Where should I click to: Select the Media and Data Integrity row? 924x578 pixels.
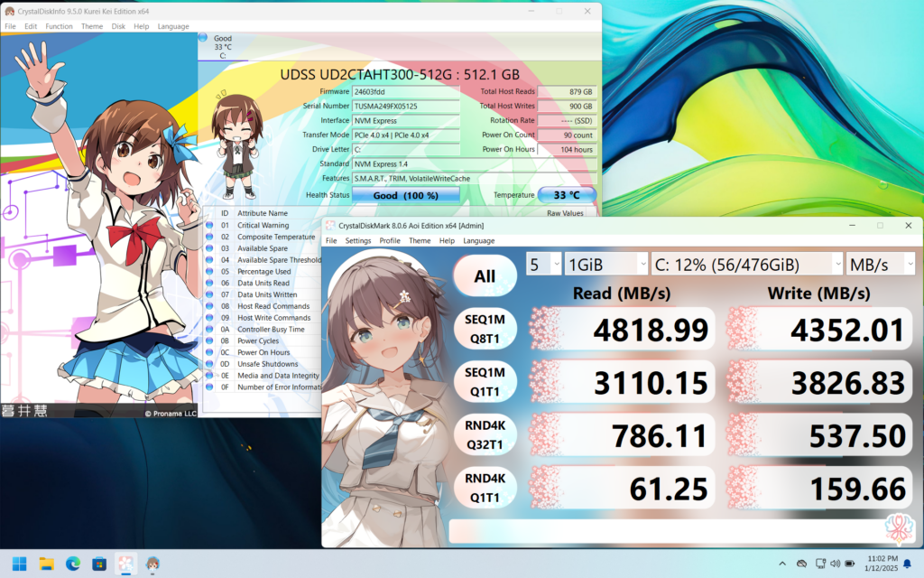pos(263,376)
